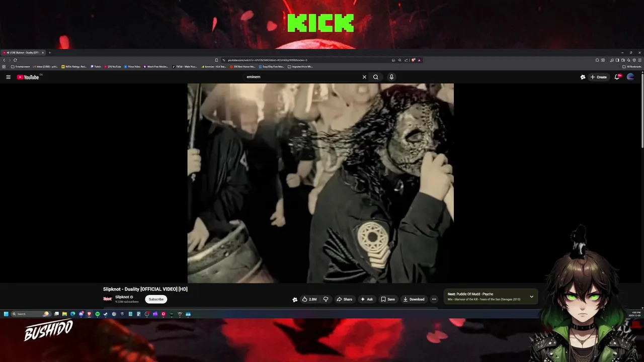Open the Brave VPN shield toolbar icon

[x=634, y=60]
